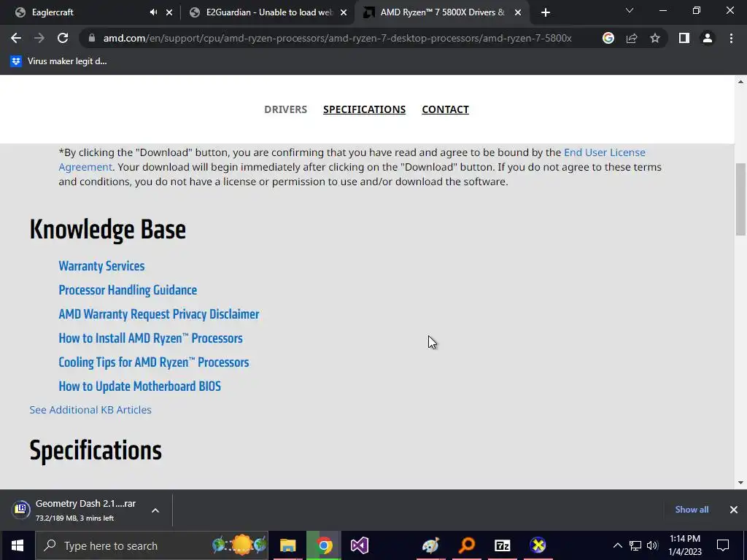Click the scrollbar down arrow
The width and height of the screenshot is (747, 560).
pos(740,483)
